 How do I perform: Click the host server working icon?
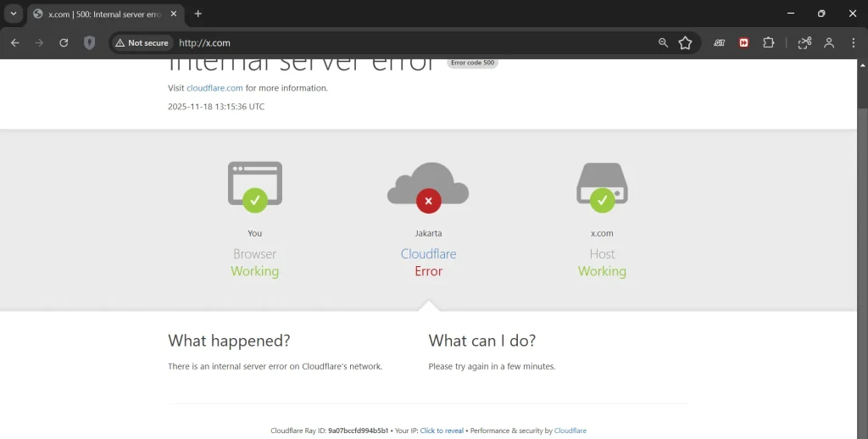[602, 187]
